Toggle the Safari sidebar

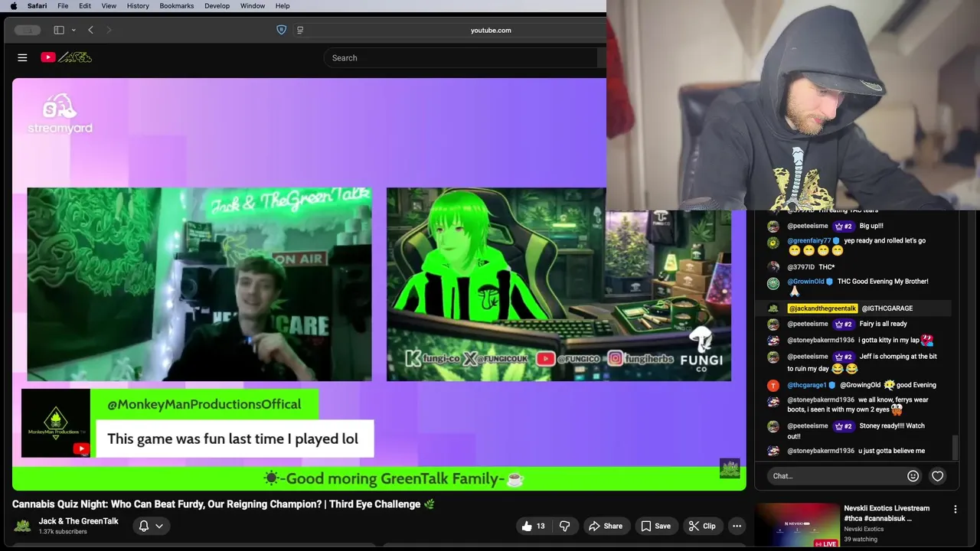click(x=59, y=30)
